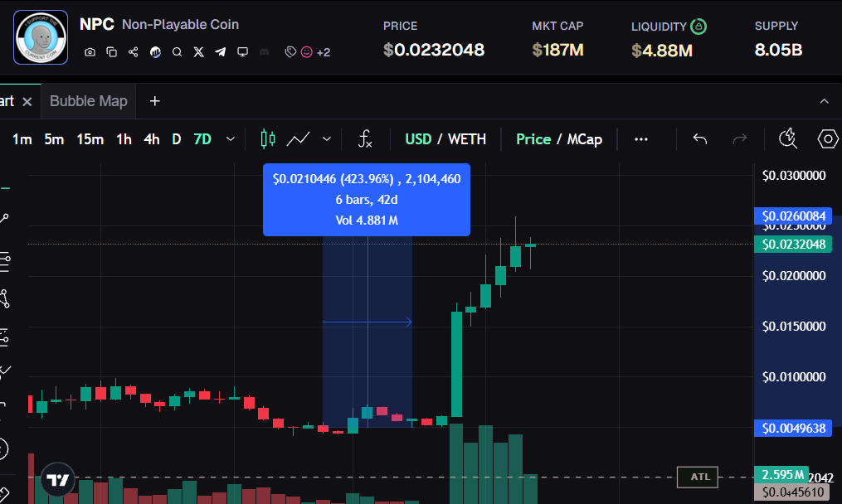Screen dimensions: 842x504
Task: Click the ATL label on the chart
Action: click(698, 477)
